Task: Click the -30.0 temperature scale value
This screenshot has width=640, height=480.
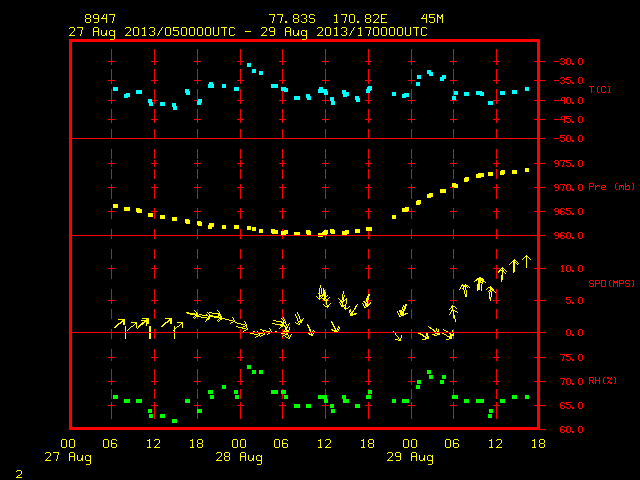Action: 569,62
